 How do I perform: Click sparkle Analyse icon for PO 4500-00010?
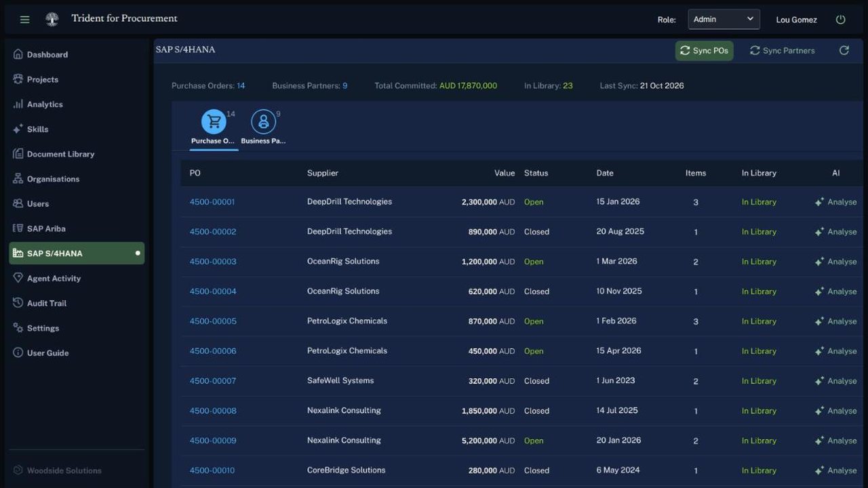(x=819, y=470)
